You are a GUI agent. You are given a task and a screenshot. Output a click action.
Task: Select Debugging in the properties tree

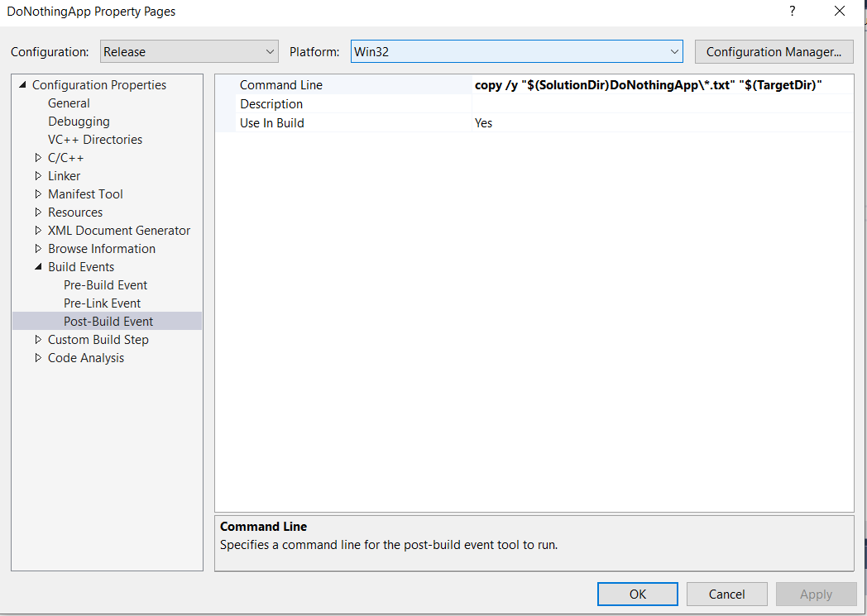[x=79, y=122]
